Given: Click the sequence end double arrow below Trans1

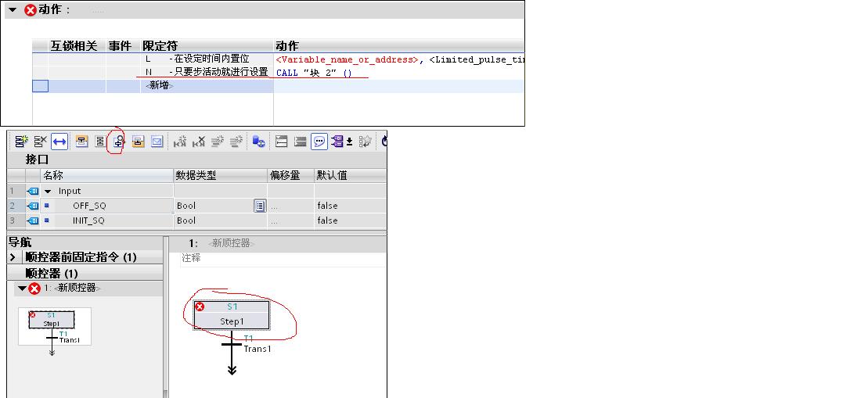Looking at the screenshot, I should (x=232, y=369).
